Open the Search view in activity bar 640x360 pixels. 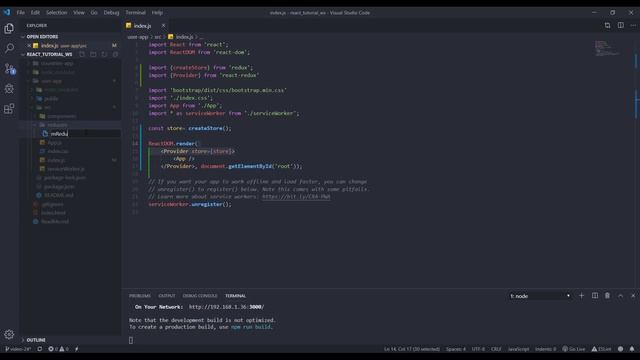point(9,48)
